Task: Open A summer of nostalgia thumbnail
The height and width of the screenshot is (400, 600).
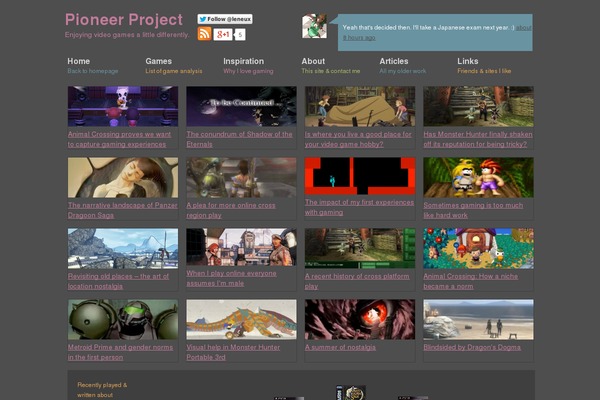Action: tap(360, 320)
